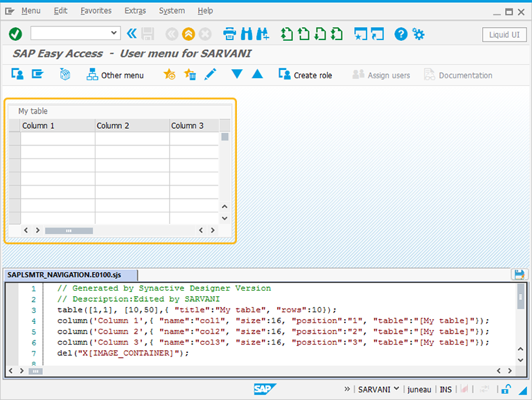Click the My table horizontal scrollbar thumb

tap(69, 231)
